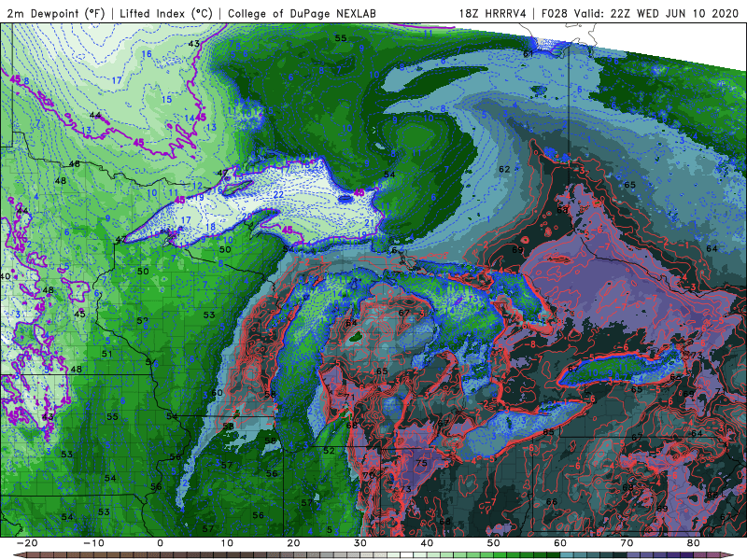Click the "22Z WED JUN 10 2020" valid time
Viewport: 747px width, 560px height.
674,13
